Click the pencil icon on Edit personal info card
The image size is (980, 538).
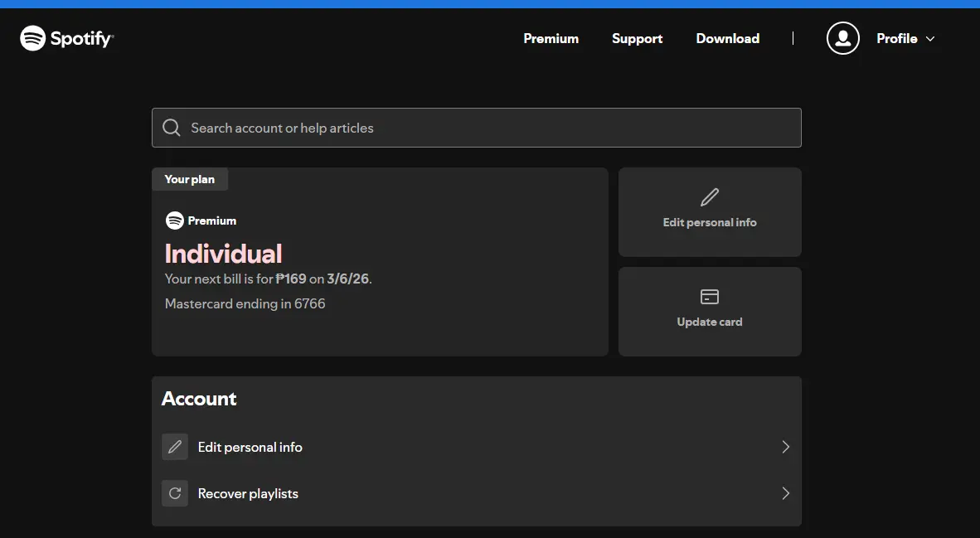710,197
